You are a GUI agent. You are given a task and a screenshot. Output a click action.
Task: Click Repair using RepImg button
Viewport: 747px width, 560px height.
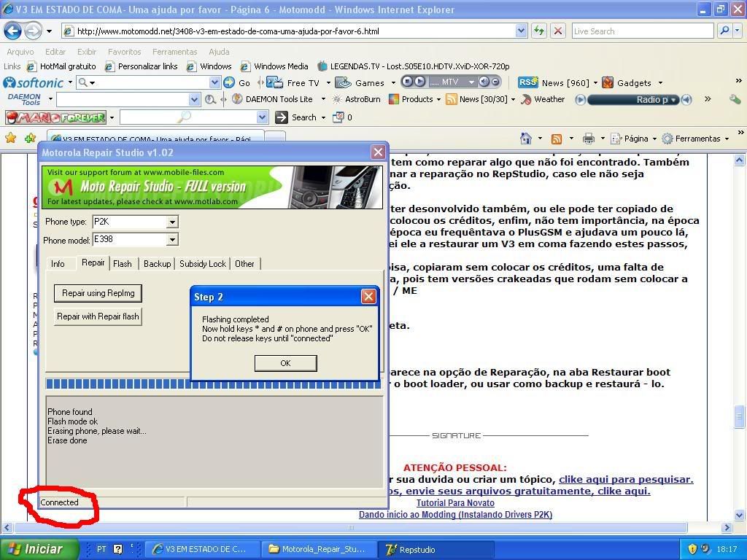[x=98, y=293]
